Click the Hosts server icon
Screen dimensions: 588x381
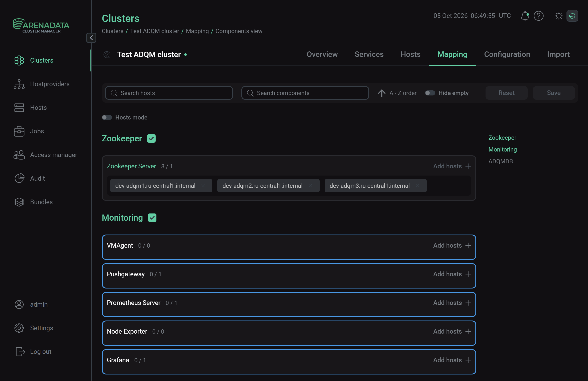tap(19, 108)
